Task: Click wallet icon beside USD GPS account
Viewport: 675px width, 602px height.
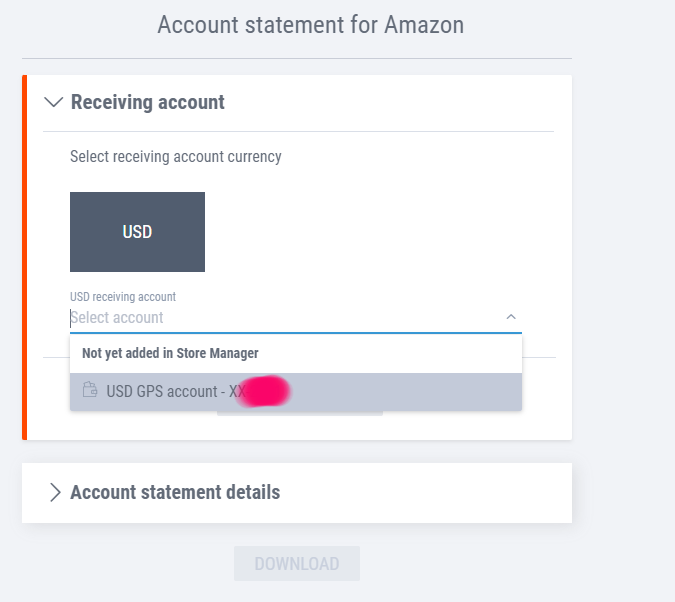Action: tap(90, 391)
